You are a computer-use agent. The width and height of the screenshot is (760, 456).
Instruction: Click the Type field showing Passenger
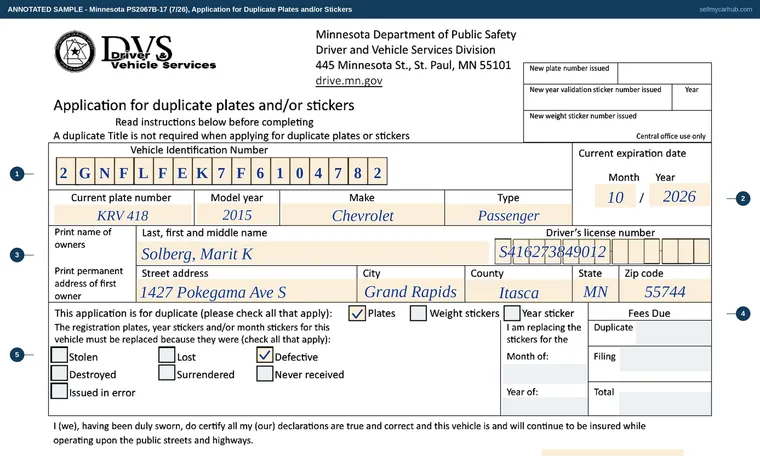pos(508,215)
